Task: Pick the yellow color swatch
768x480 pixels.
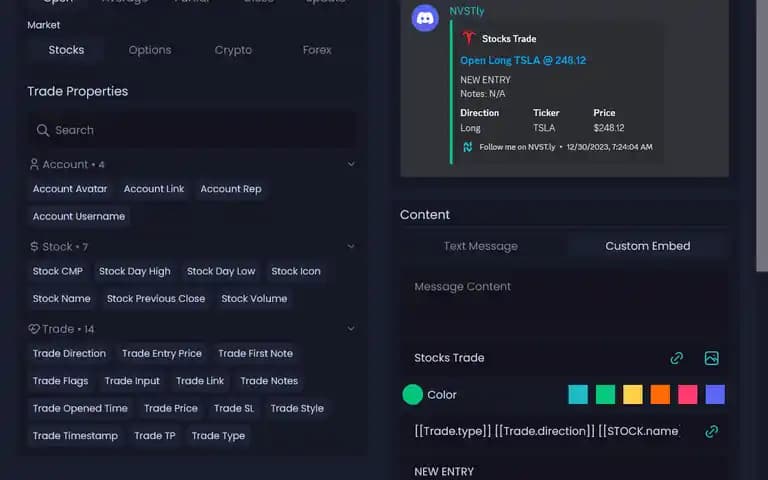Action: point(633,395)
